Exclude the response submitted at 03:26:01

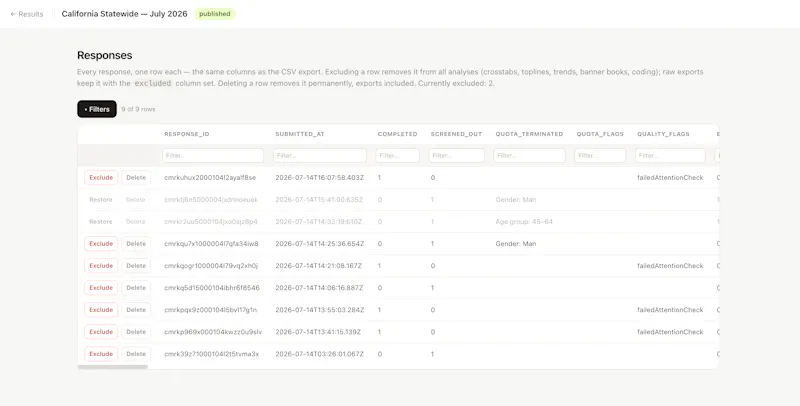tap(101, 354)
